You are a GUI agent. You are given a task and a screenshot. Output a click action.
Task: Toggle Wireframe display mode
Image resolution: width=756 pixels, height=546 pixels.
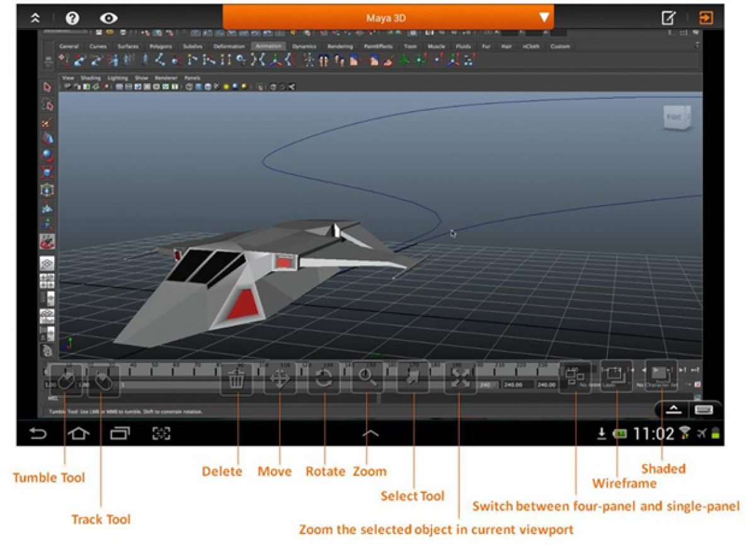tap(616, 376)
